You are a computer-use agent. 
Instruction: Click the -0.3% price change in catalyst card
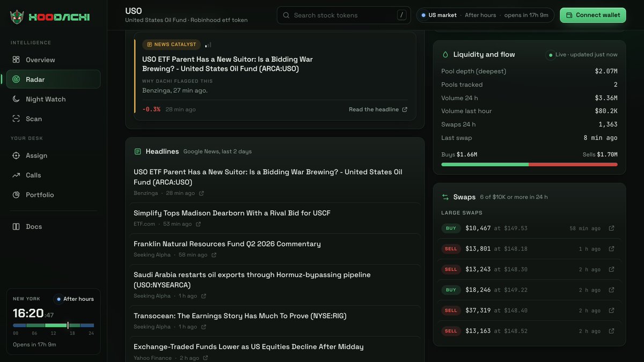pyautogui.click(x=151, y=109)
